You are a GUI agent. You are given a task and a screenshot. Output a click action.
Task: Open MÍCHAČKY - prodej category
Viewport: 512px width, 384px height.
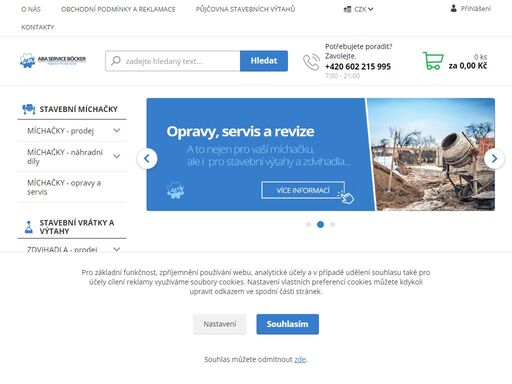point(61,131)
